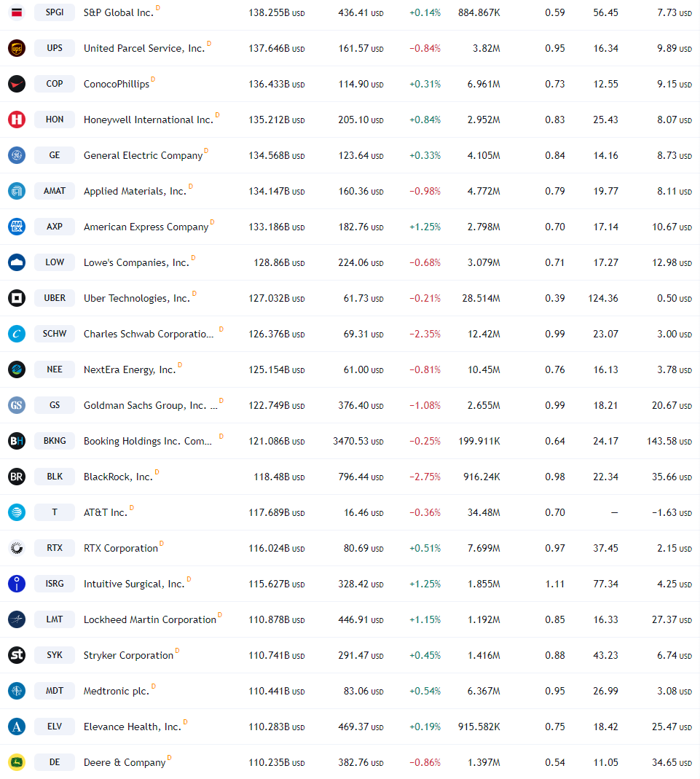
Task: Open Lowe's Companies, Inc. link
Action: 136,262
